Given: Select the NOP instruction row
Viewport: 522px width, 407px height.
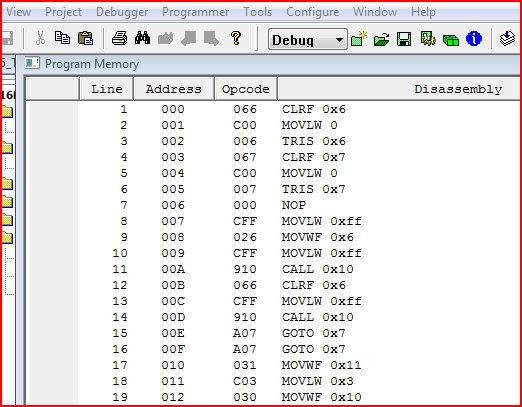Looking at the screenshot, I should point(273,205).
